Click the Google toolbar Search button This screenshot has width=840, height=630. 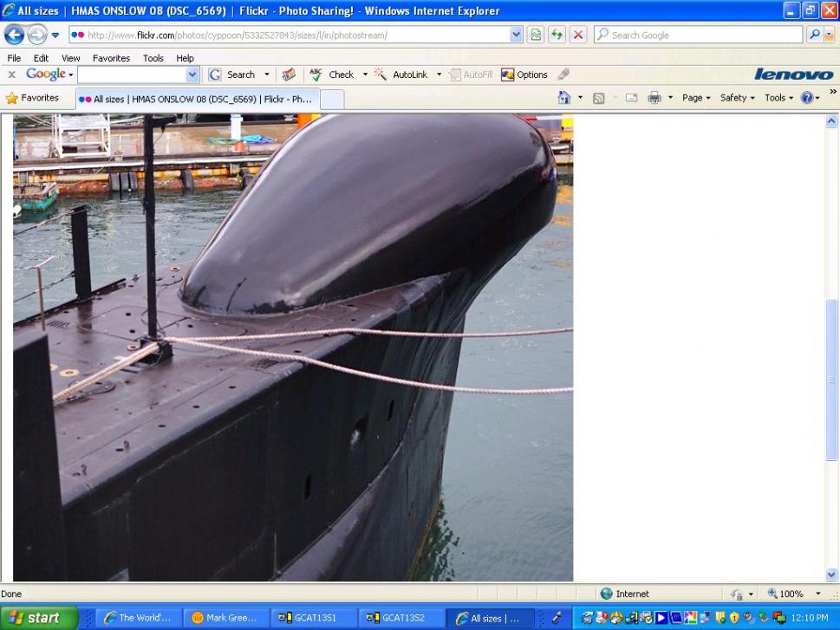coord(232,75)
